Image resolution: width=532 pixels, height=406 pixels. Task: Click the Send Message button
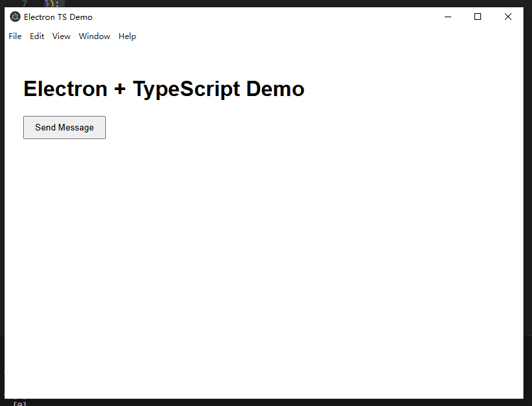tap(64, 127)
